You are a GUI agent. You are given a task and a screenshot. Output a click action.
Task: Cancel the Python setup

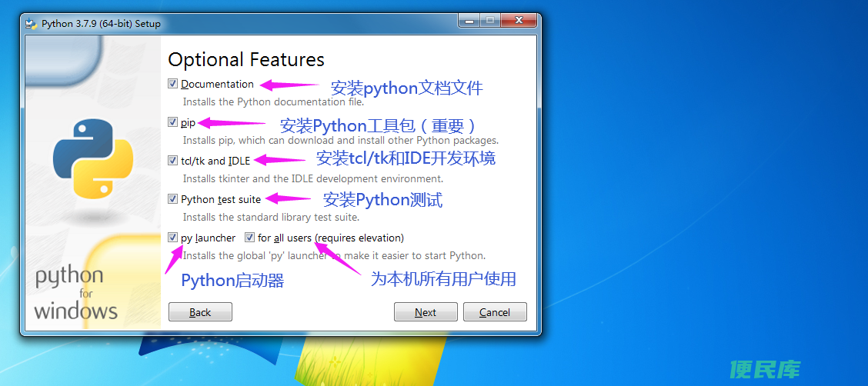click(x=495, y=312)
